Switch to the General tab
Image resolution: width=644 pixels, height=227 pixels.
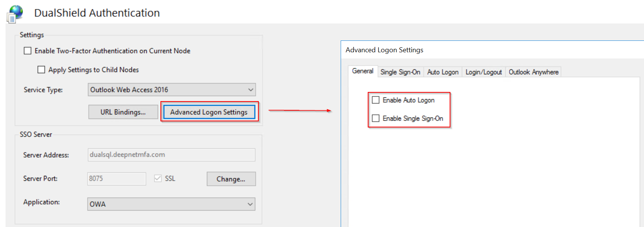point(362,71)
